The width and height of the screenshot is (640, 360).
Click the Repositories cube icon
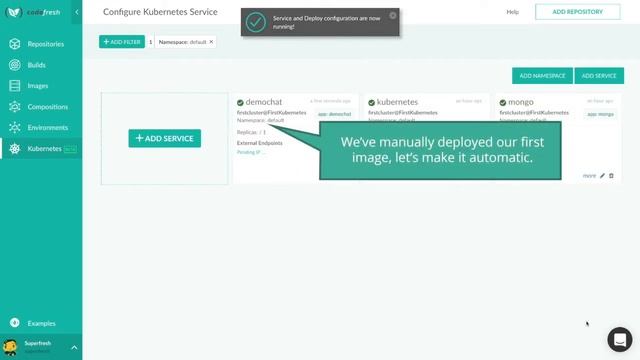point(15,44)
